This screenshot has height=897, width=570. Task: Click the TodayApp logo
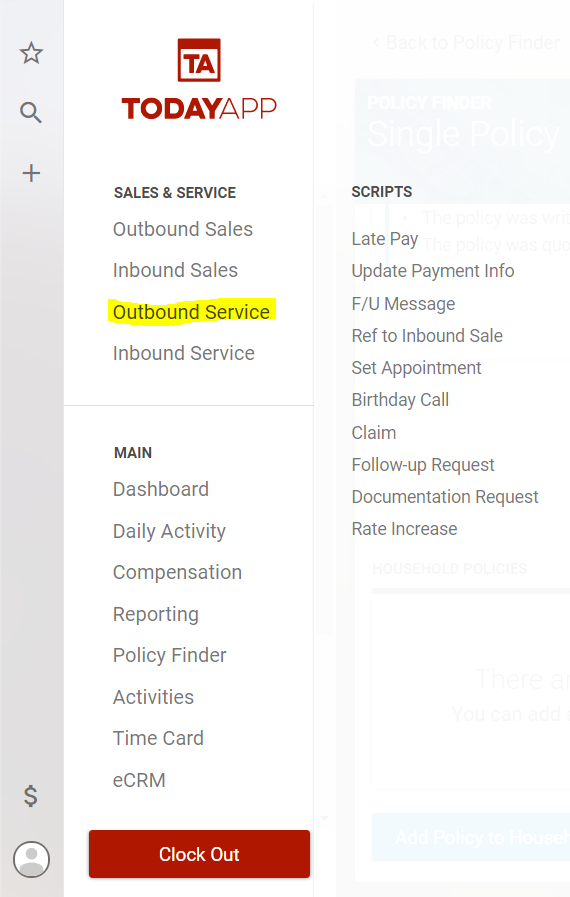[x=199, y=80]
